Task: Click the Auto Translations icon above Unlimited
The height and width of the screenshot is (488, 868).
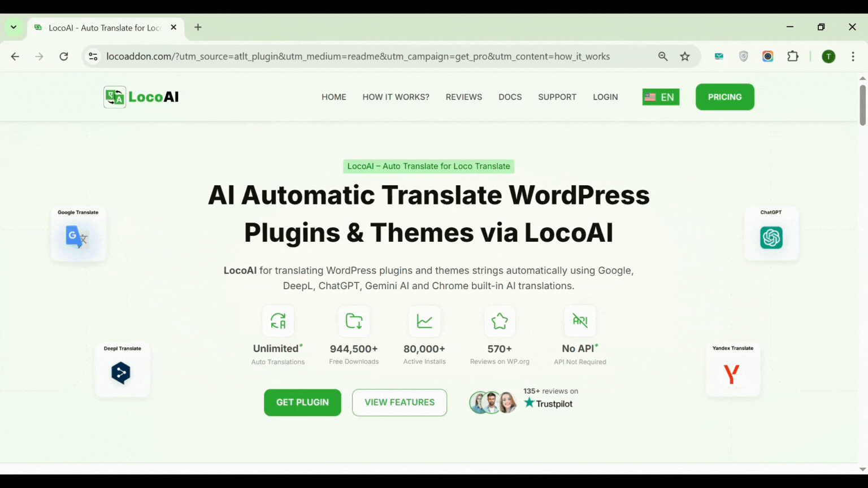Action: (x=277, y=321)
